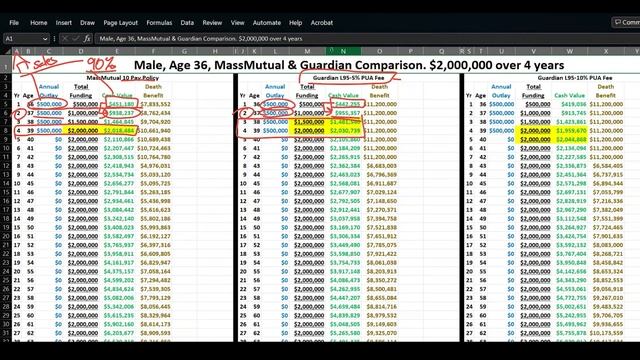Screen dimensions: 640x360
Task: Switch to the Insert ribbon tab
Action: point(64,23)
